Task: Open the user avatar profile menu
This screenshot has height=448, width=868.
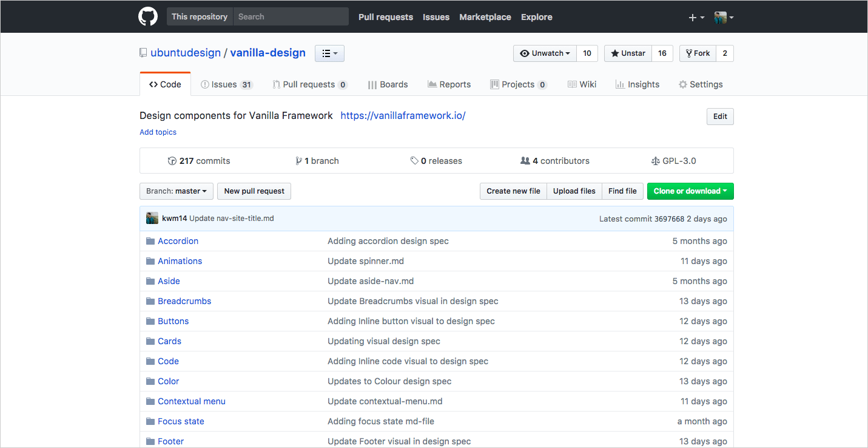Action: coord(724,18)
